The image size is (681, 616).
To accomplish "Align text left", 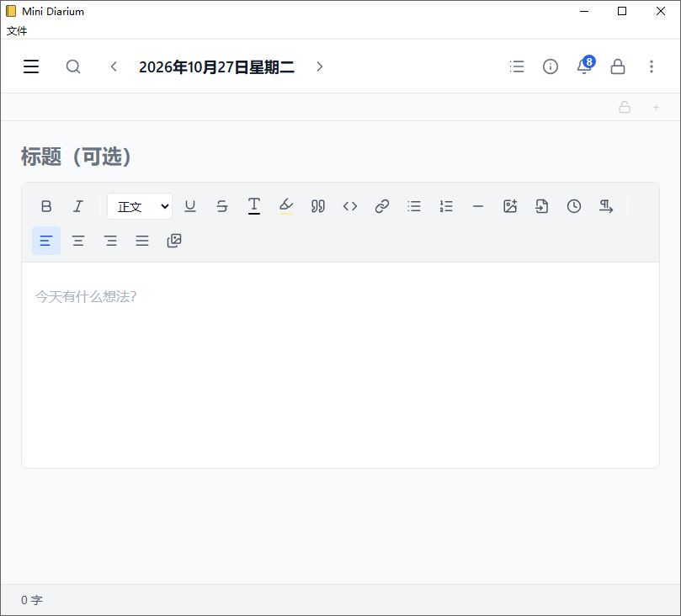I will 46,241.
